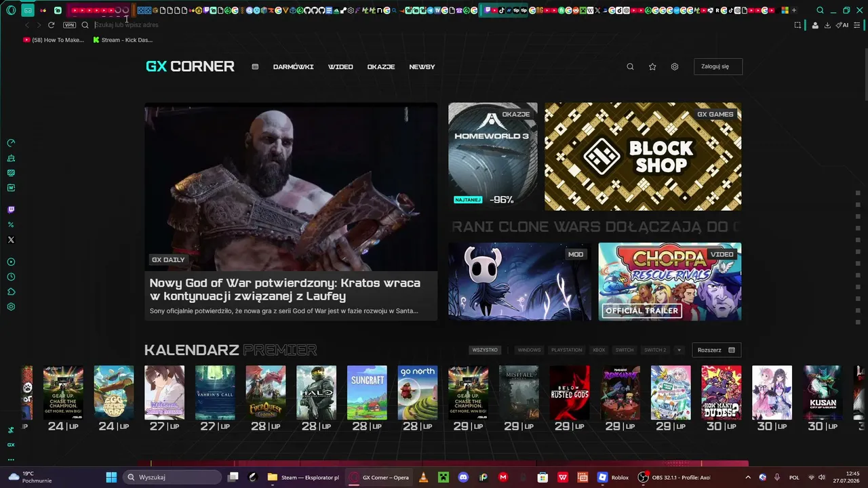This screenshot has width=868, height=488.
Task: Open the sidebar three-dots more menu
Action: pyautogui.click(x=11, y=460)
